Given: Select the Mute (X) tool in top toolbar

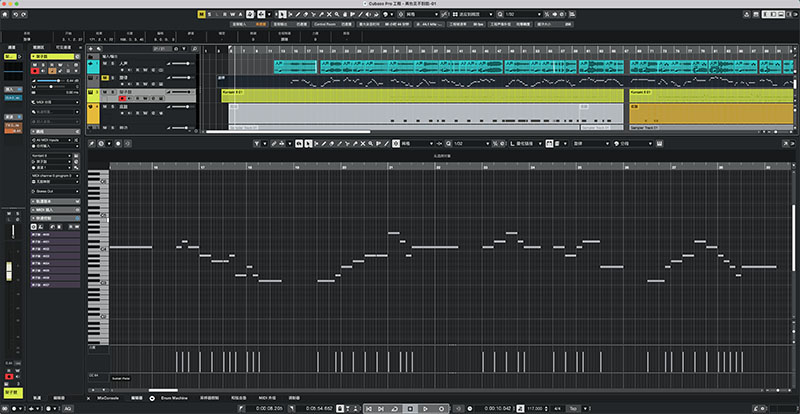Looking at the screenshot, I should [329, 14].
